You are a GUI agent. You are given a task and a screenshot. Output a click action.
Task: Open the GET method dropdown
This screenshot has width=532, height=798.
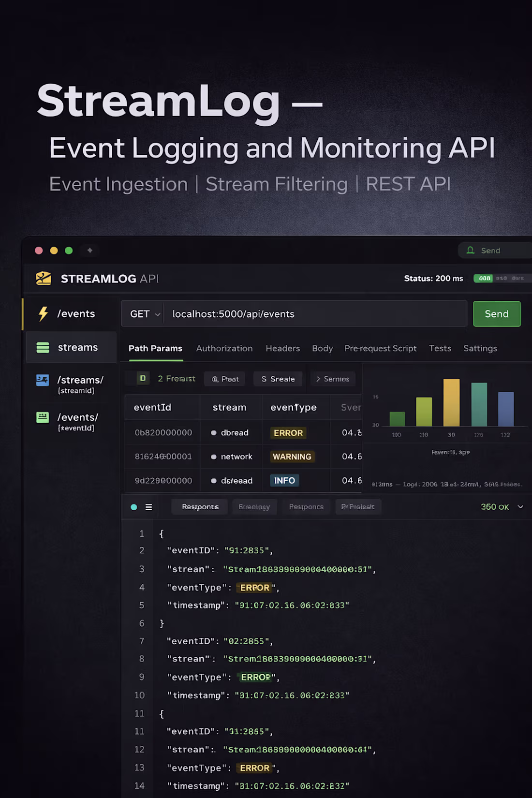click(x=145, y=314)
